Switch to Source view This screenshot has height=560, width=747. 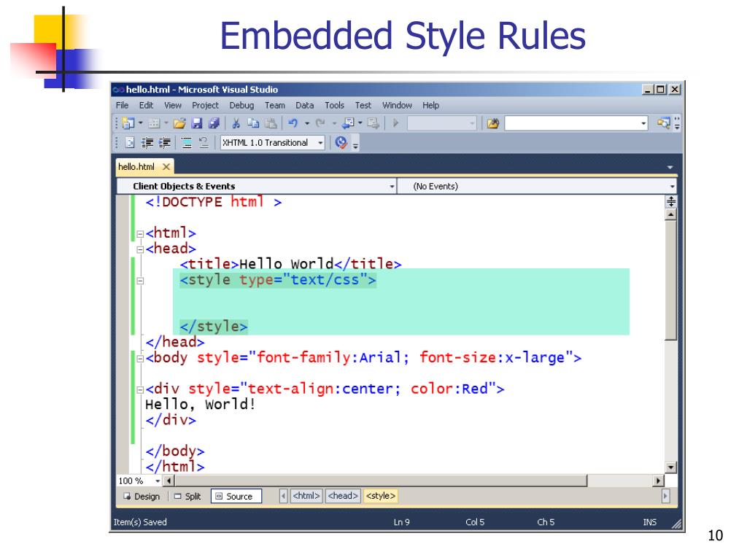point(236,496)
